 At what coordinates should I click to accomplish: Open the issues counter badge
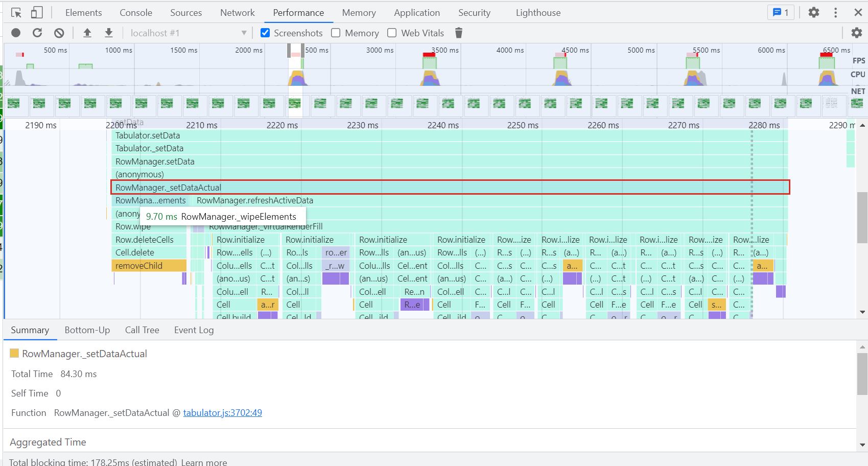(x=781, y=12)
